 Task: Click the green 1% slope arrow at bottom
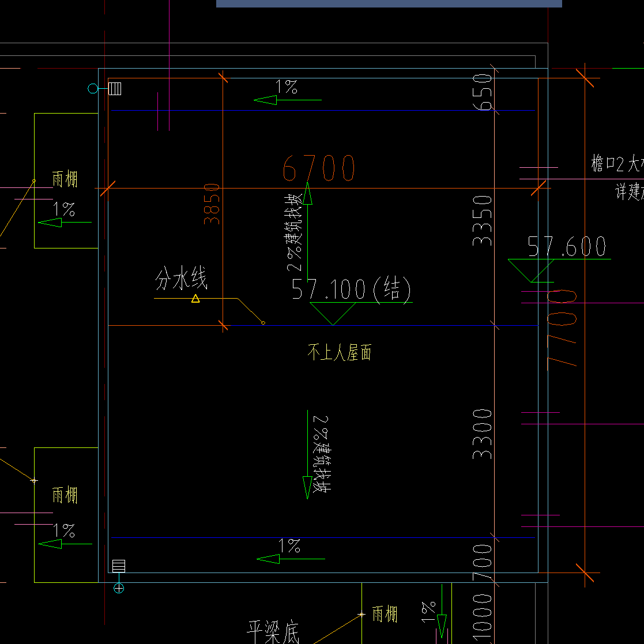point(291,559)
